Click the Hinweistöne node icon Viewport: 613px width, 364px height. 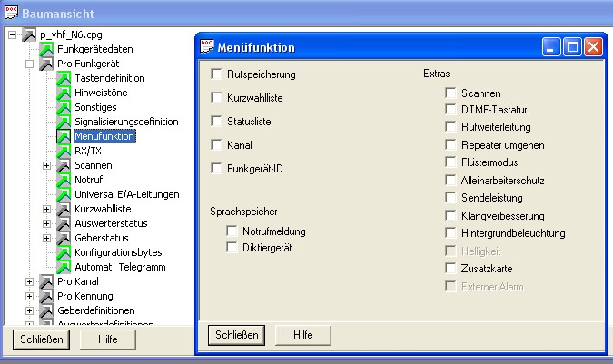tap(64, 93)
